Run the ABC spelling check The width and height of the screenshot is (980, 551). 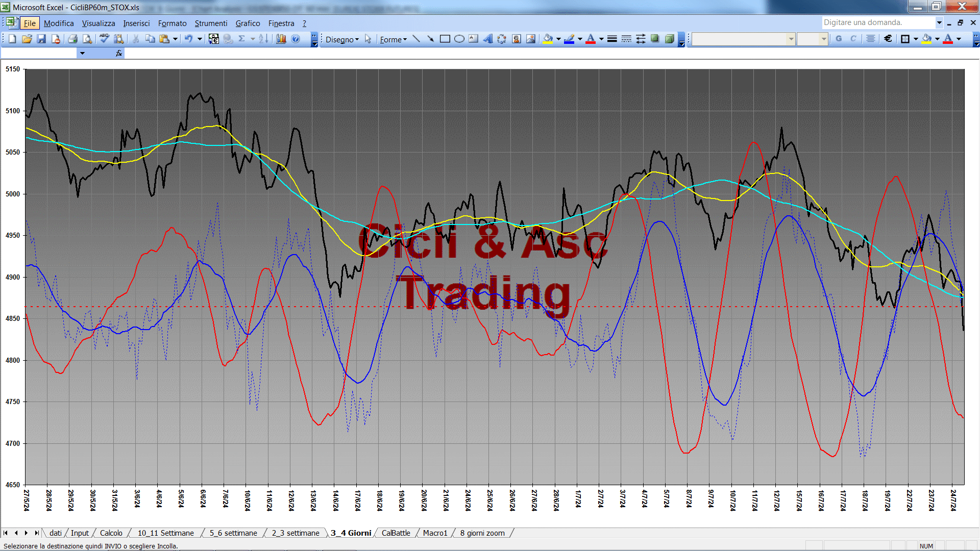pyautogui.click(x=105, y=39)
